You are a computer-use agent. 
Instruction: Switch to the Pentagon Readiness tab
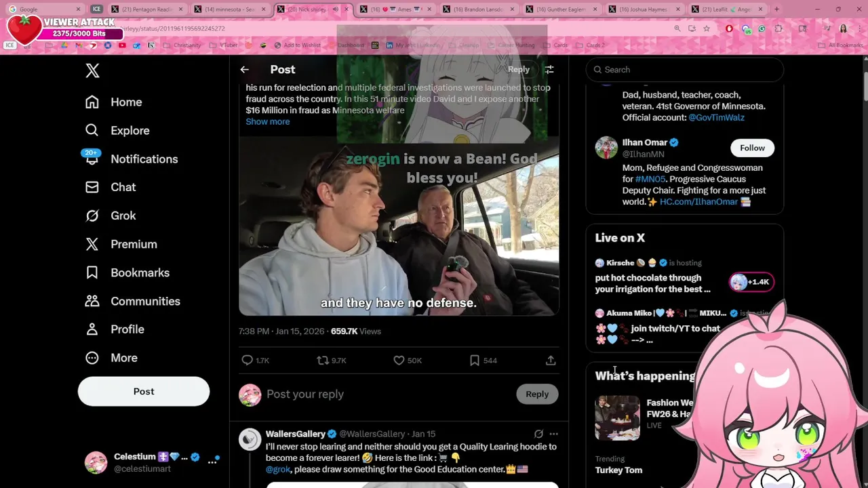(x=146, y=9)
